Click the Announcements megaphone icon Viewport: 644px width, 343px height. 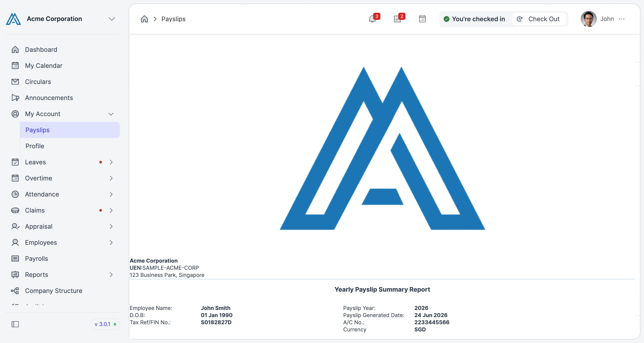pos(15,98)
